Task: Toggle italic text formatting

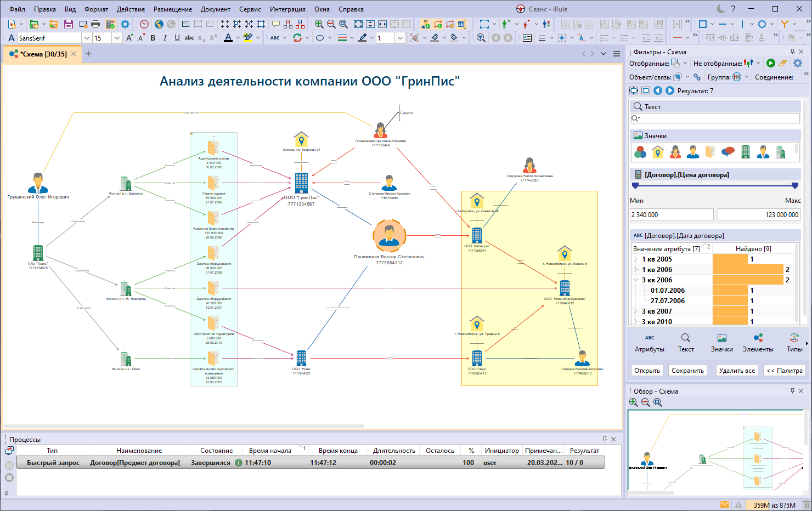Action: (165, 38)
